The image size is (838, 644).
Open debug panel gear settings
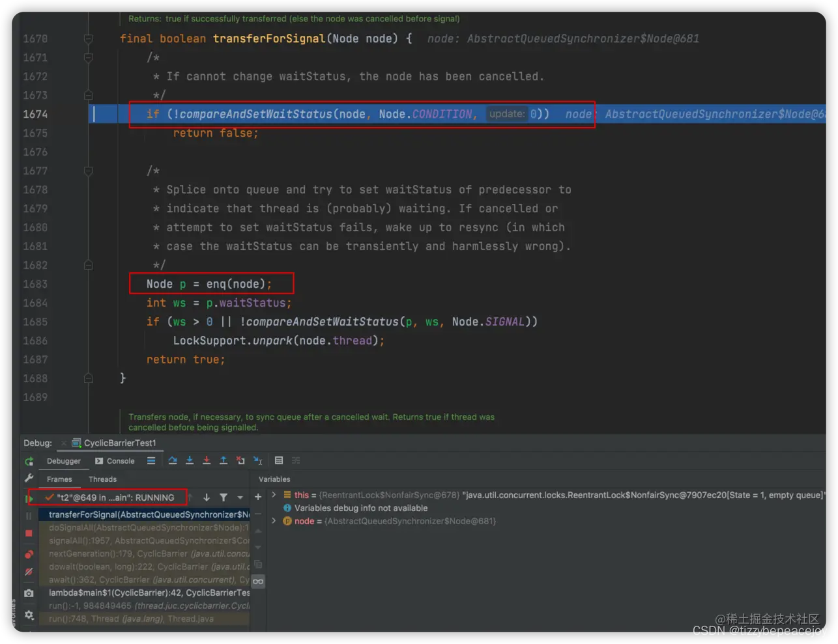pyautogui.click(x=29, y=615)
